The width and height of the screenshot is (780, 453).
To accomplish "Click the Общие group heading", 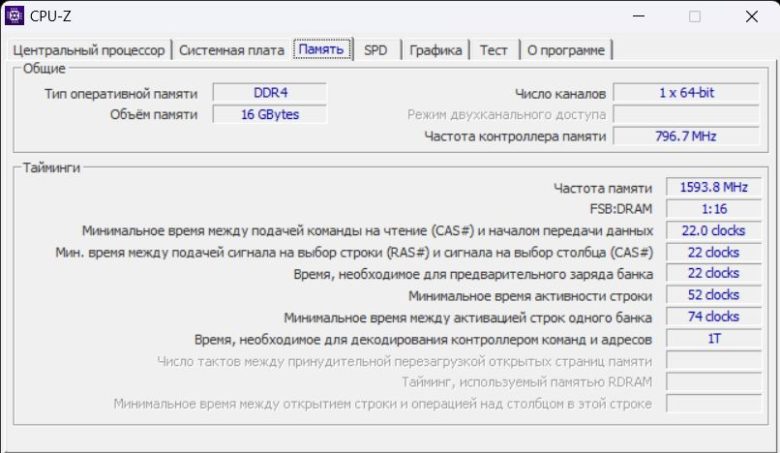I will [44, 68].
